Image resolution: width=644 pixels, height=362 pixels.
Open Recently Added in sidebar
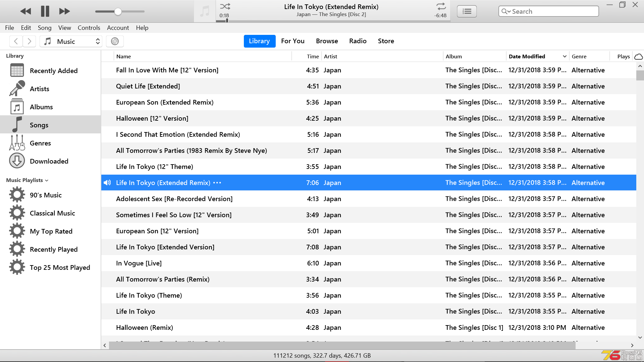[x=50, y=71]
